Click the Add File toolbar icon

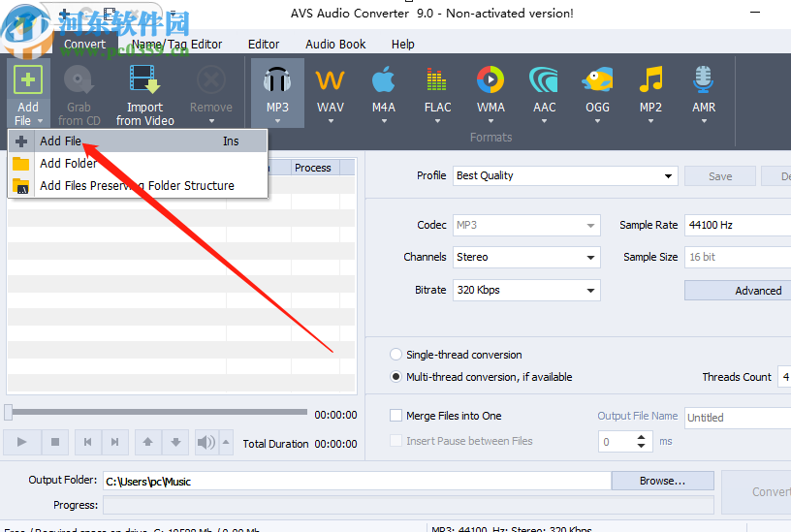(28, 79)
